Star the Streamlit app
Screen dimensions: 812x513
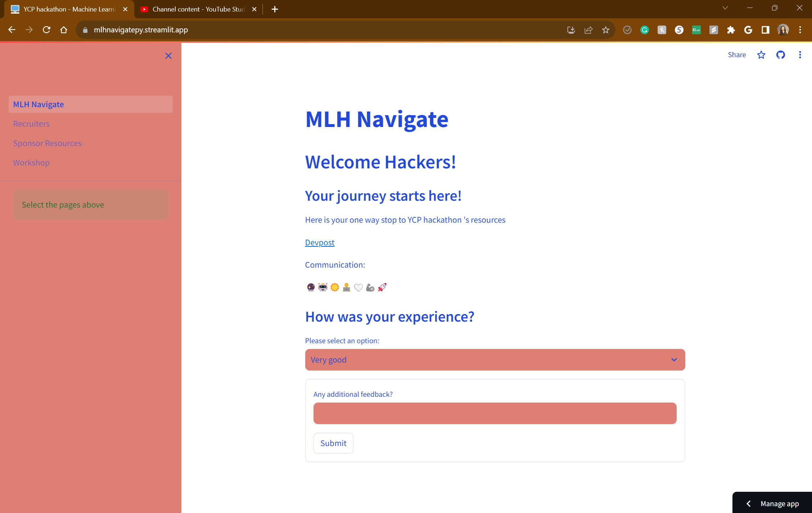click(x=761, y=55)
